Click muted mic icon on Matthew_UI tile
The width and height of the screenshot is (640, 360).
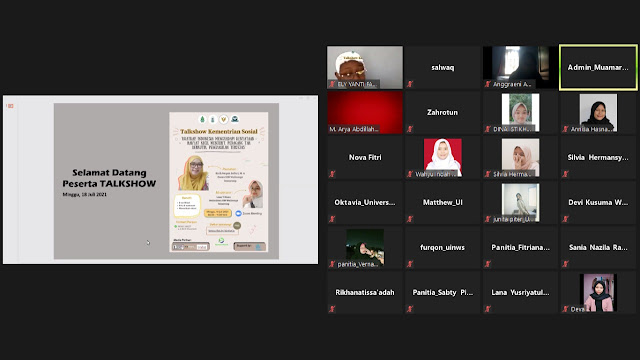coord(410,219)
